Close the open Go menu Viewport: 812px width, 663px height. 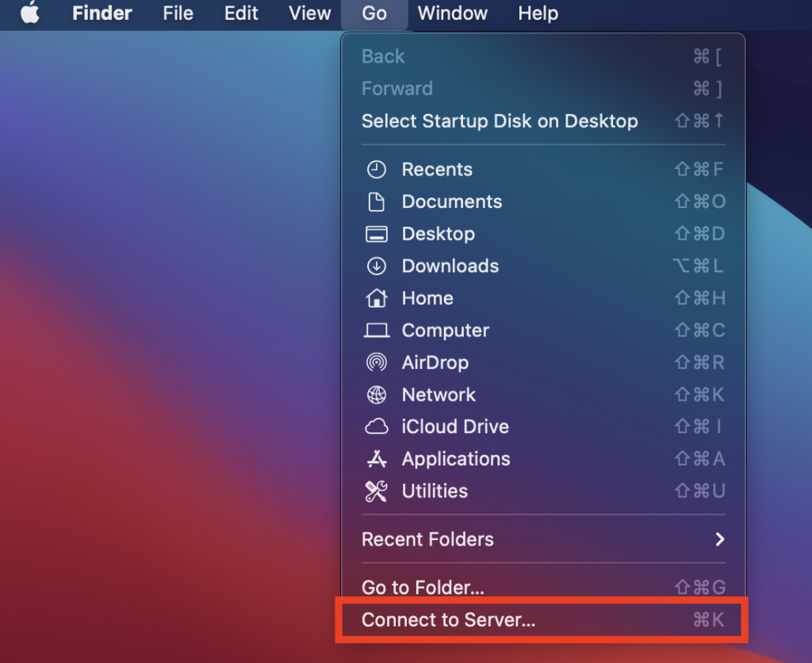(x=374, y=13)
